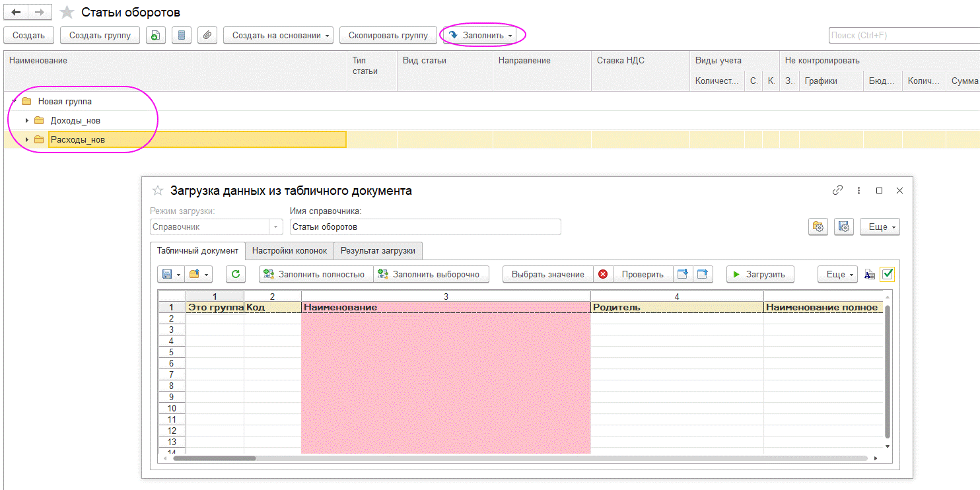The image size is (980, 490).
Task: Click the red error cross icon
Action: coord(603,274)
